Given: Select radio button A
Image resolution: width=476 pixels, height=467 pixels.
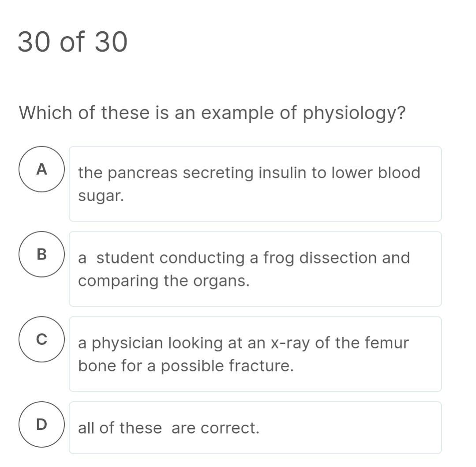Looking at the screenshot, I should point(41,169).
